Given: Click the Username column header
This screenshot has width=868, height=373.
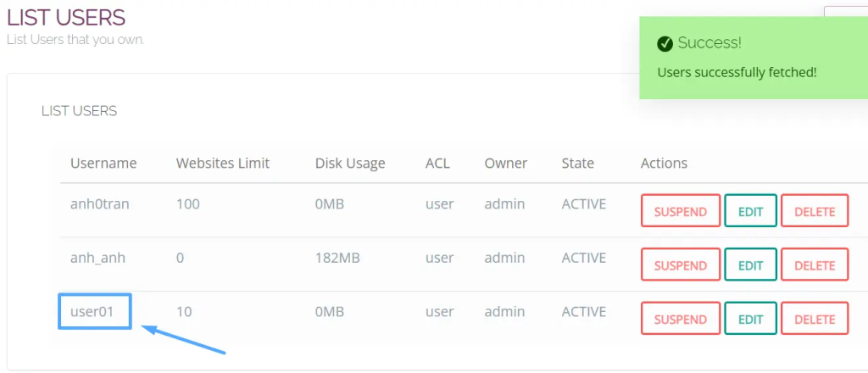Looking at the screenshot, I should [103, 163].
